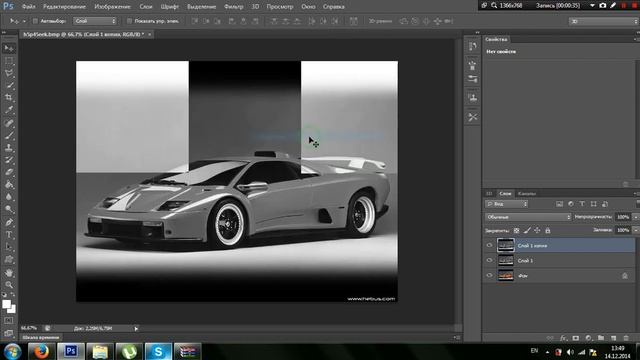640x360 pixels.
Task: Select the Eyedropper tool
Action: click(x=9, y=110)
